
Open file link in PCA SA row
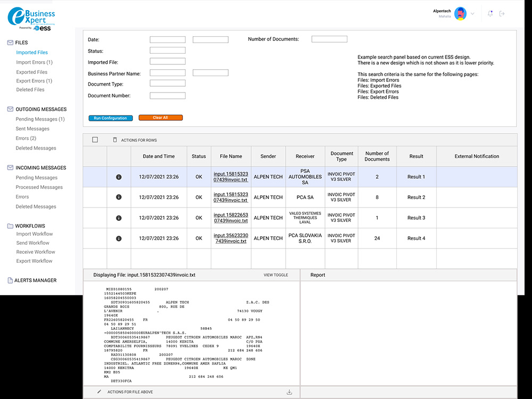coord(231,197)
